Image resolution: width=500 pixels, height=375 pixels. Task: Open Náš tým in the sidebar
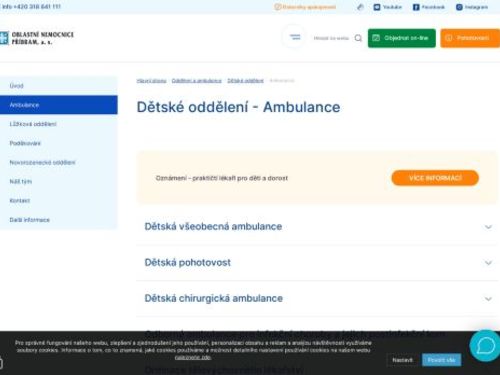[x=59, y=181]
